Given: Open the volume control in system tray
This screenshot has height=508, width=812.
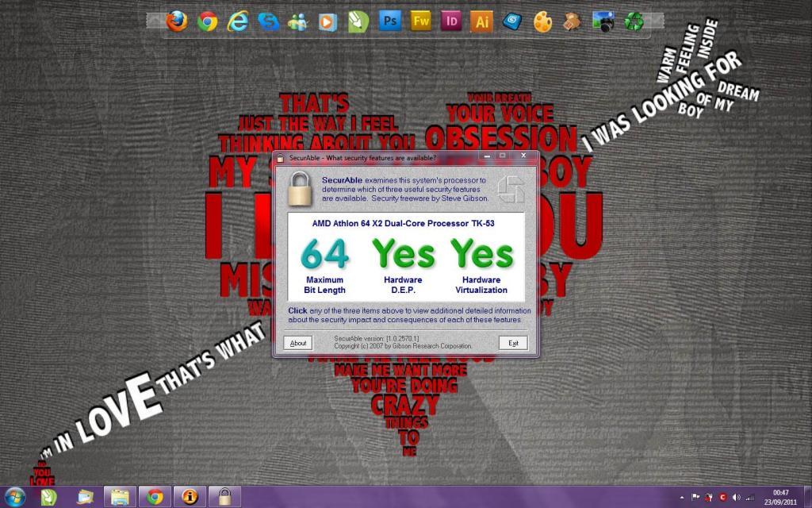Looking at the screenshot, I should click(736, 498).
